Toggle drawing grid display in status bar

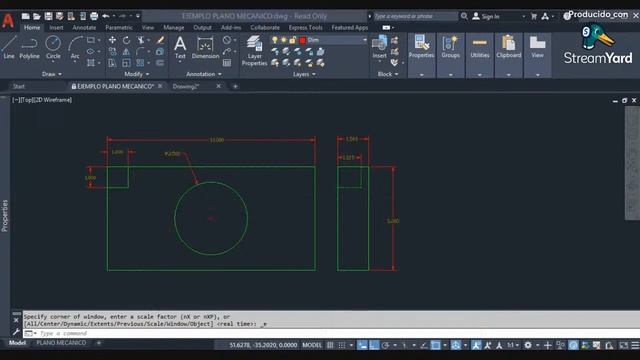330,345
